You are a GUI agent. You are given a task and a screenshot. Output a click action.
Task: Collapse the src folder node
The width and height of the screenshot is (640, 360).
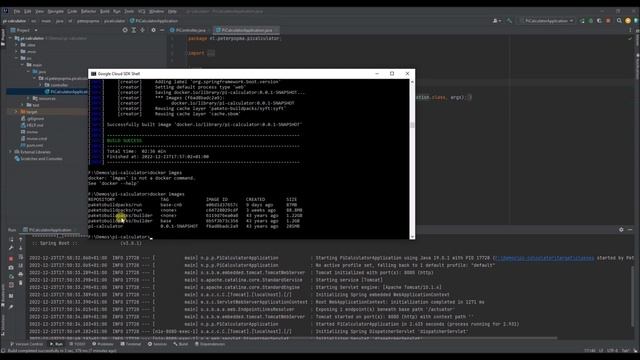click(x=17, y=58)
